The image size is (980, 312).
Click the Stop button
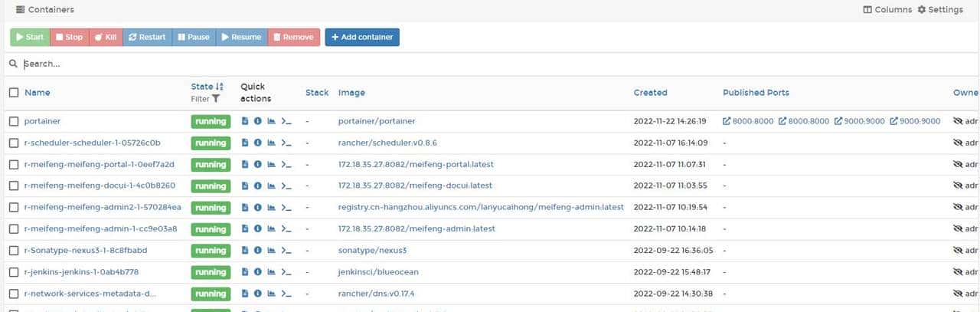coord(69,37)
